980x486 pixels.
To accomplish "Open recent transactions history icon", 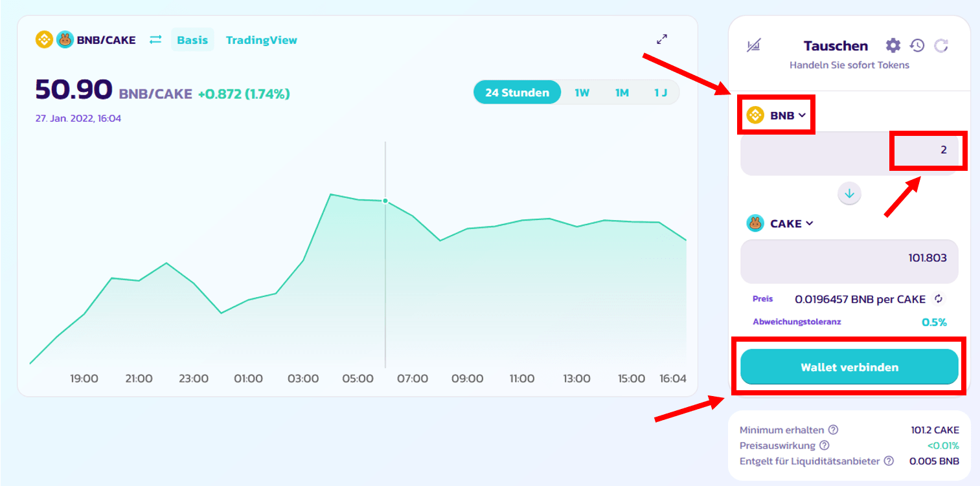I will (x=917, y=45).
